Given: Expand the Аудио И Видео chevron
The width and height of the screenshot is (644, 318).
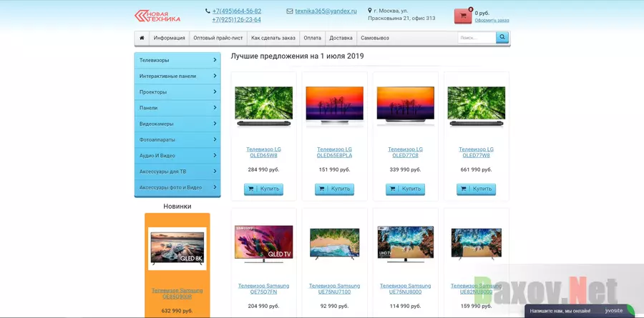Looking at the screenshot, I should 215,155.
